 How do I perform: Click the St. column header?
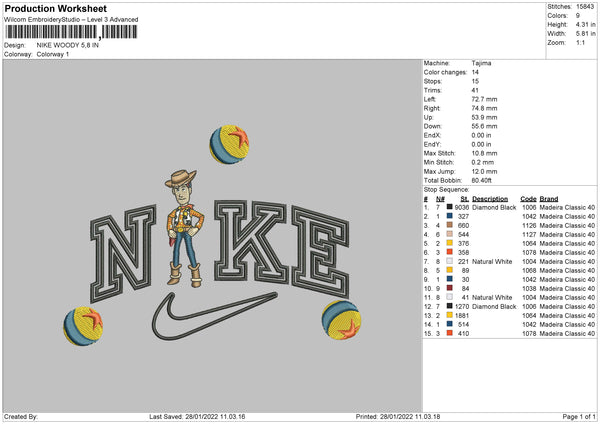pos(465,199)
